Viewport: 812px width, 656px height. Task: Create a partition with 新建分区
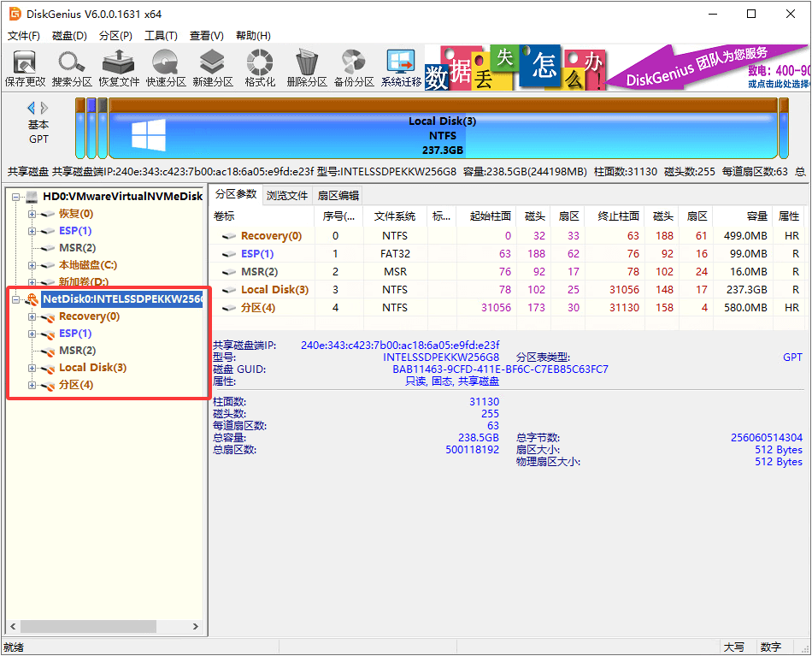pyautogui.click(x=213, y=68)
